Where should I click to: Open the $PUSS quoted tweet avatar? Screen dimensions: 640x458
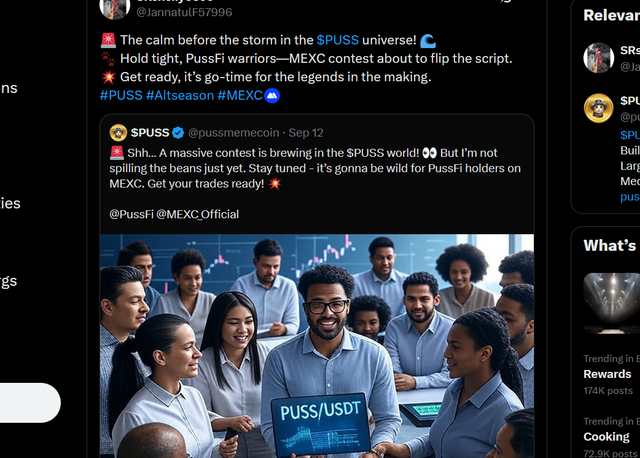pyautogui.click(x=118, y=132)
